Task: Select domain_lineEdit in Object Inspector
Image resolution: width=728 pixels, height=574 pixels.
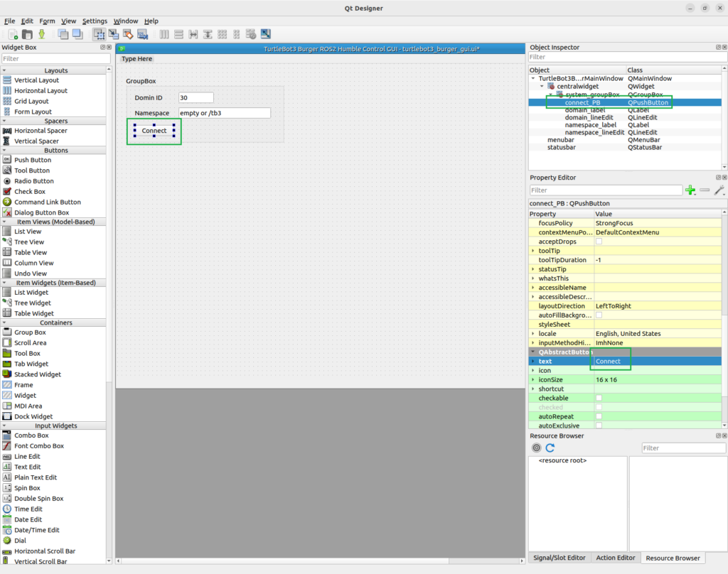Action: click(x=589, y=117)
